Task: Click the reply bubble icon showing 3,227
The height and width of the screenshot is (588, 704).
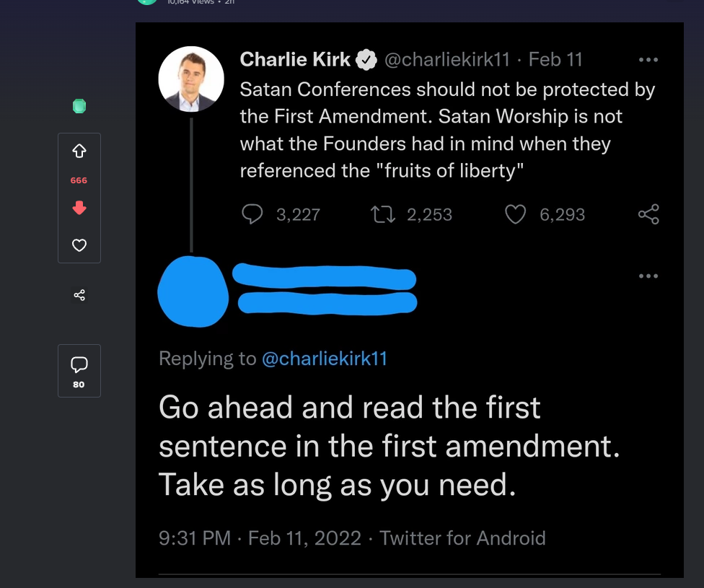Action: [252, 214]
